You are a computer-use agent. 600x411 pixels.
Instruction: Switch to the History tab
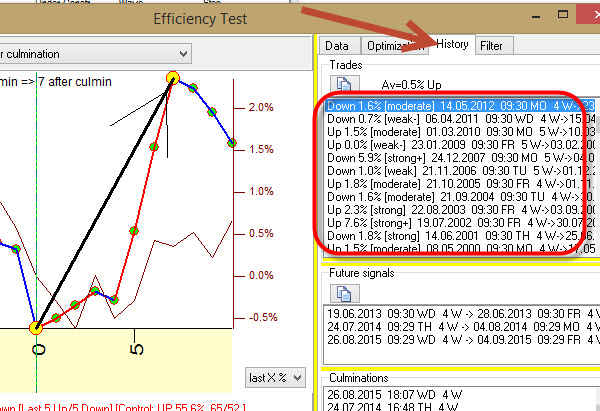point(451,46)
